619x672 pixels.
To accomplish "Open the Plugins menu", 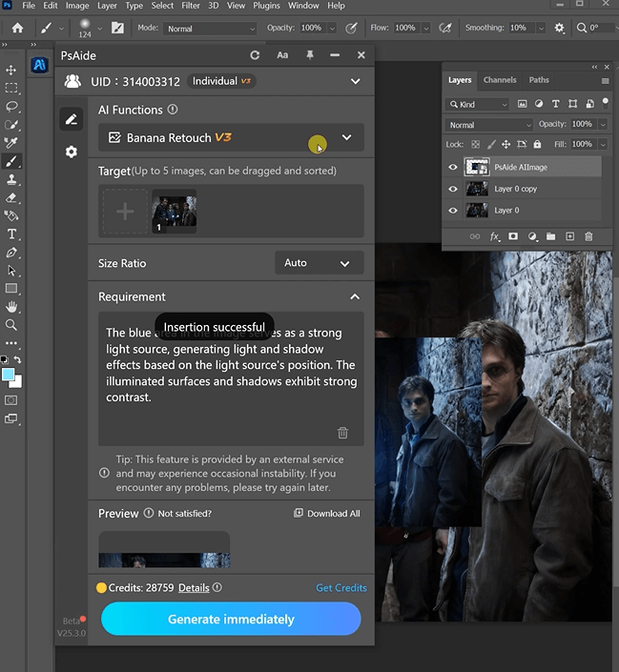I will (266, 6).
